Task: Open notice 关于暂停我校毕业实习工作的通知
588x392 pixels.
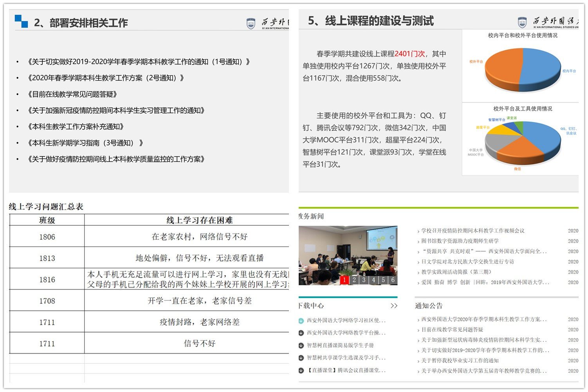Action: pos(460,361)
